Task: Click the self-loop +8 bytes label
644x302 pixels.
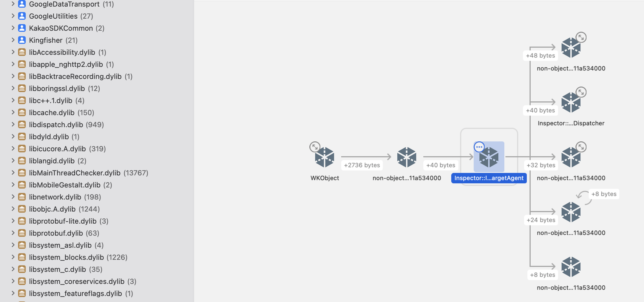Action: tap(604, 194)
